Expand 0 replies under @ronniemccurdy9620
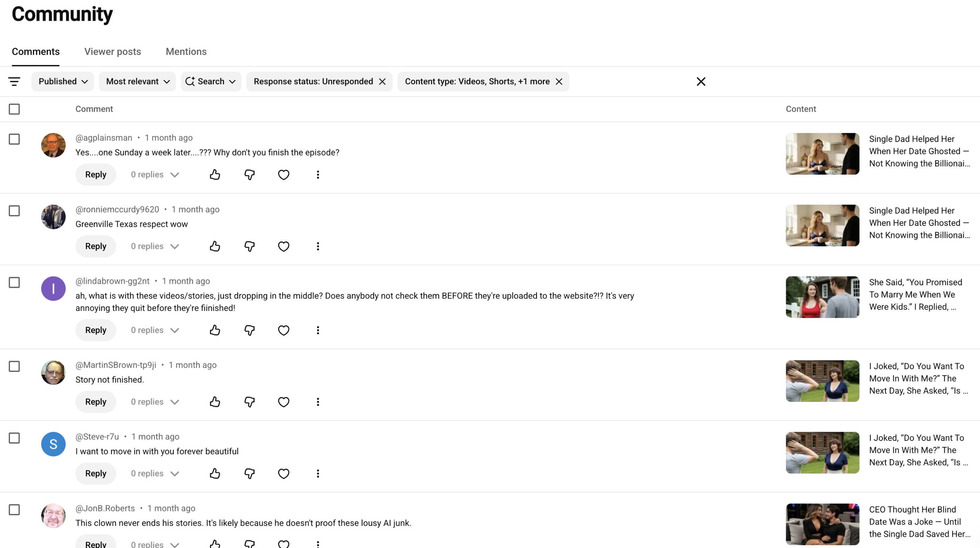980x548 pixels. tap(155, 246)
